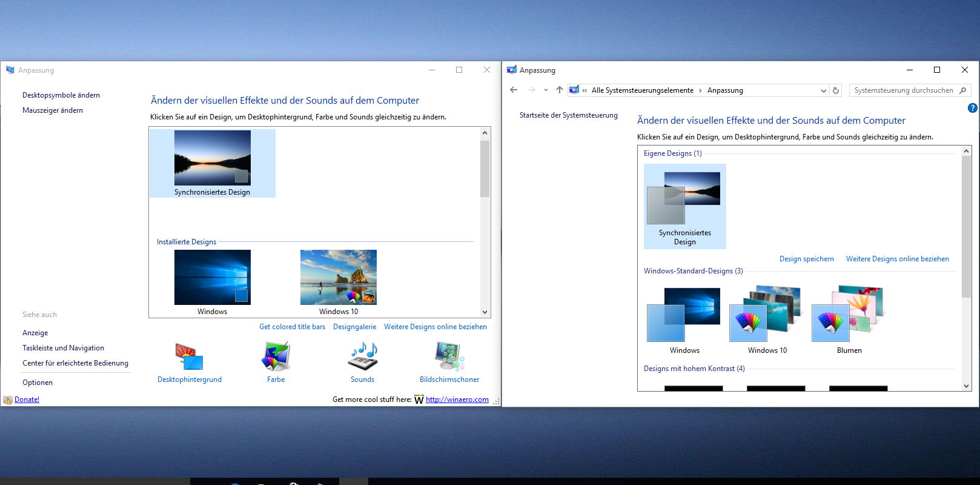This screenshot has height=485, width=980.
Task: Click scroll down arrow in right theme list
Action: tap(967, 386)
